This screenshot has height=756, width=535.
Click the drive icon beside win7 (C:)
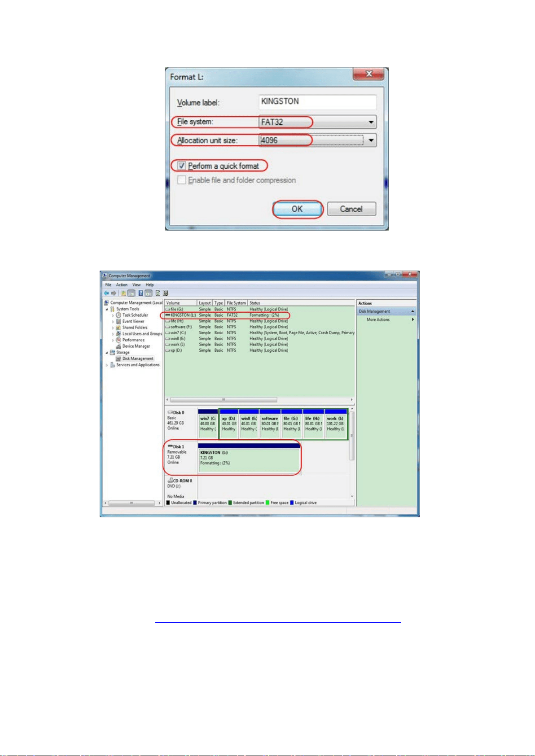pyautogui.click(x=168, y=332)
